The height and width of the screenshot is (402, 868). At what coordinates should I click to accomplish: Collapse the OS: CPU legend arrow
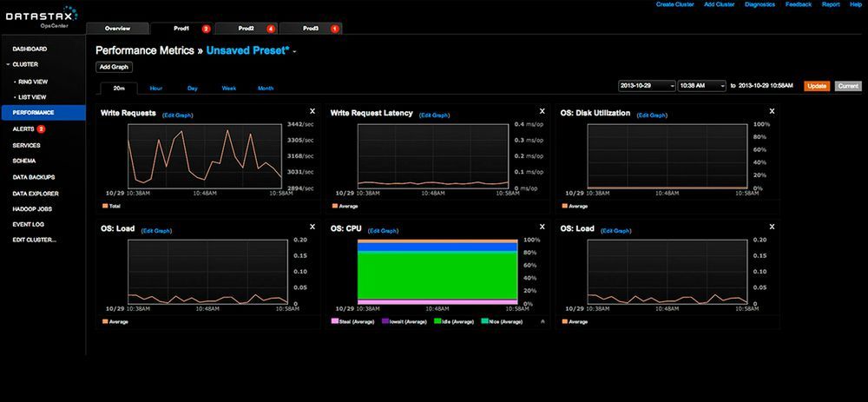(542, 321)
